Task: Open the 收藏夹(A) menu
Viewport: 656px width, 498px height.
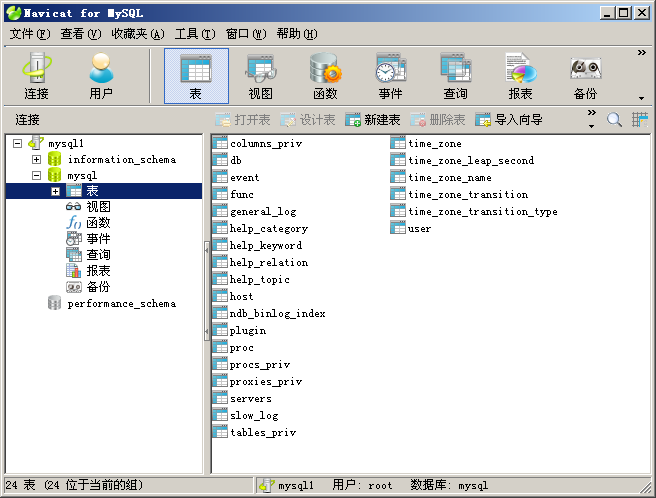Action: (x=138, y=33)
